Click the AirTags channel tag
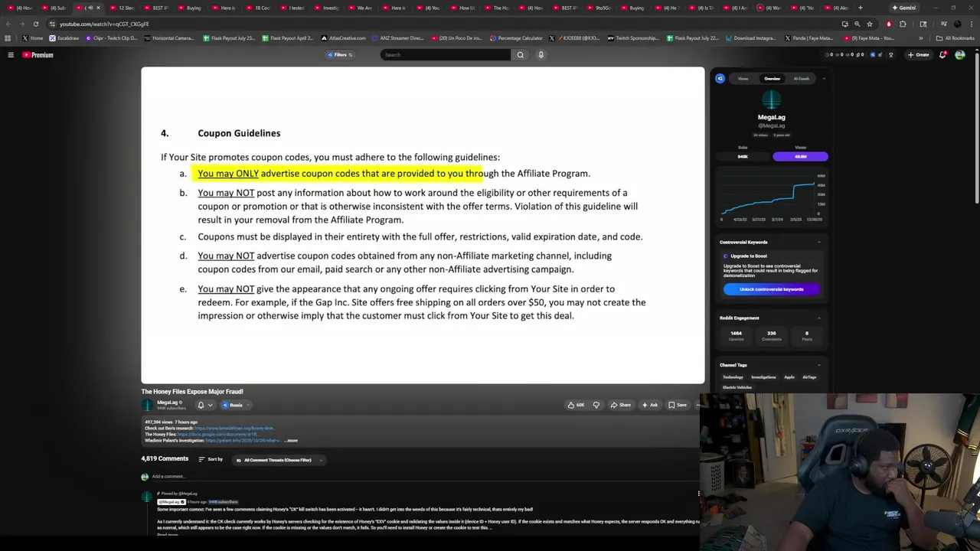The width and height of the screenshot is (980, 551). [x=809, y=377]
